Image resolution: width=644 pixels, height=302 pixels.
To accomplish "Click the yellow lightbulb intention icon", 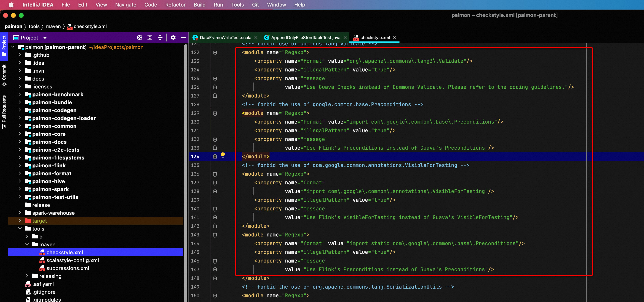I will click(223, 155).
